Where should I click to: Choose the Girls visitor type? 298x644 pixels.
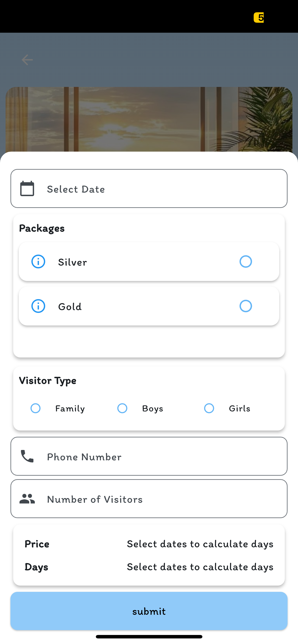(x=209, y=408)
